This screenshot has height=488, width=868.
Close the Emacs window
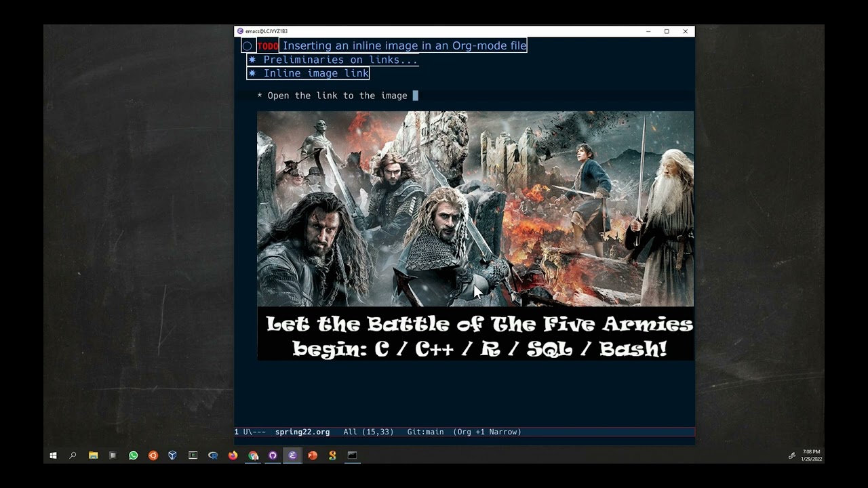tap(685, 31)
